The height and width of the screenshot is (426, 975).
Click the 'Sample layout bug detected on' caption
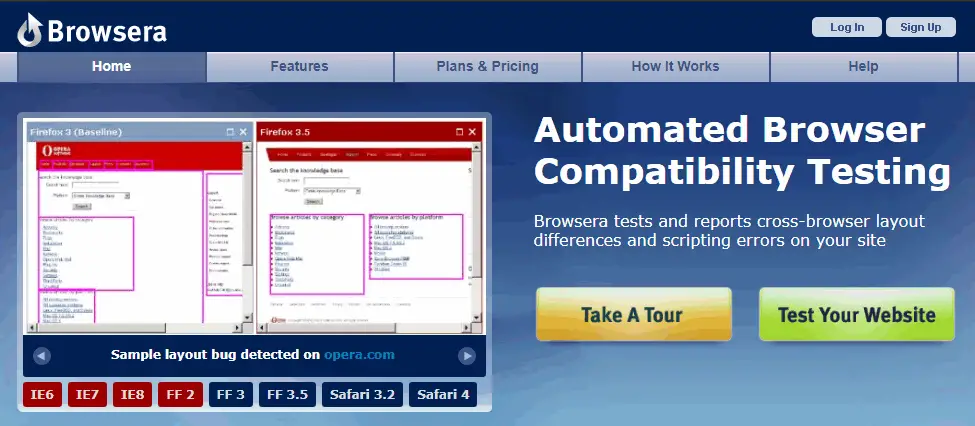click(x=215, y=355)
